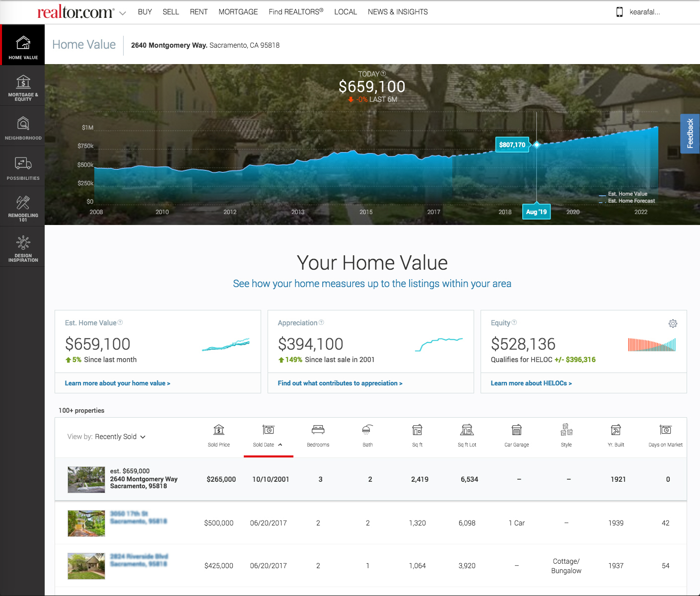Select the Neighborhood sidebar icon

[22, 126]
